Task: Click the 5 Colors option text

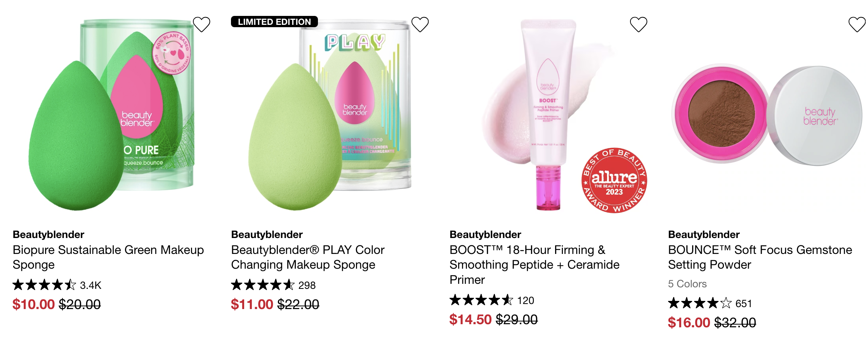Action: coord(687,284)
